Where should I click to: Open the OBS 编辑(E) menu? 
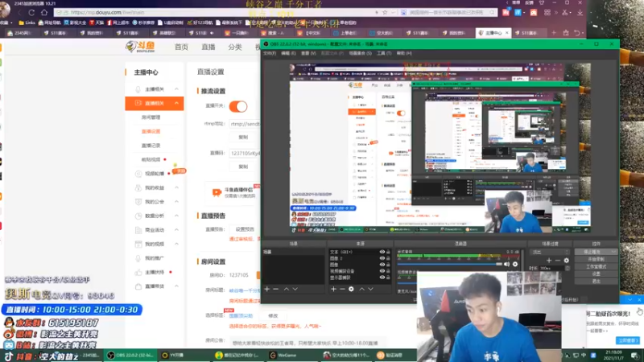click(x=288, y=53)
